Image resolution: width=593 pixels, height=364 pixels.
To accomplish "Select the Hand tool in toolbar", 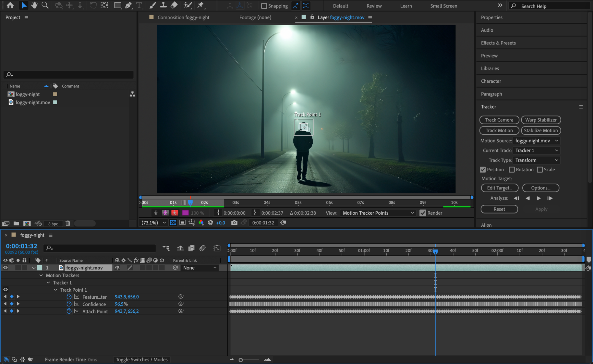I will (34, 5).
